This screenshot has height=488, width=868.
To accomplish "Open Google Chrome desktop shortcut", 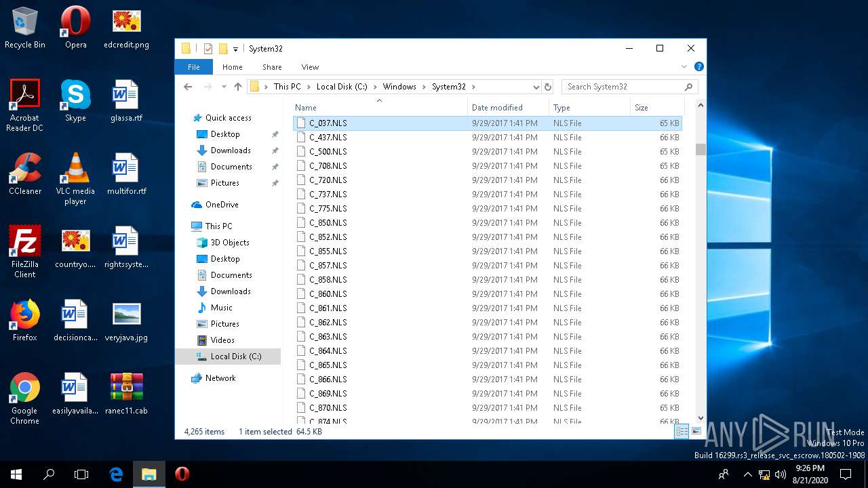I will (x=25, y=398).
